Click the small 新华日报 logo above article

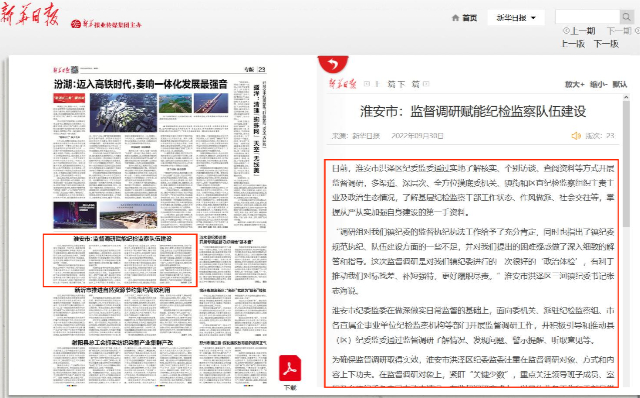point(343,84)
